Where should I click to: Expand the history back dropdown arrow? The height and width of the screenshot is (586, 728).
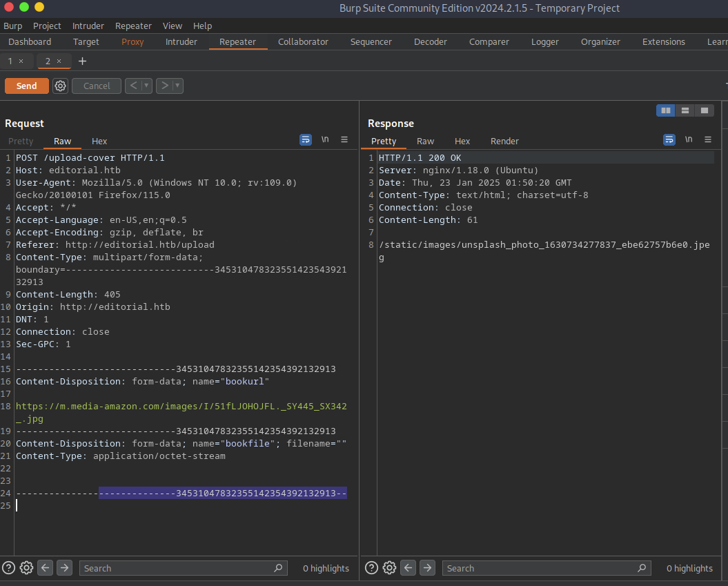[x=147, y=86]
